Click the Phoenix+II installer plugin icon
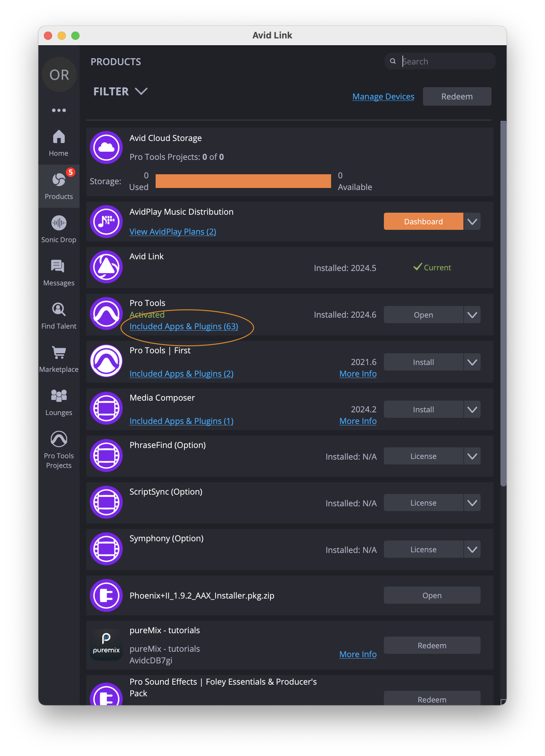Screen dimensions: 545x756 coord(106,595)
